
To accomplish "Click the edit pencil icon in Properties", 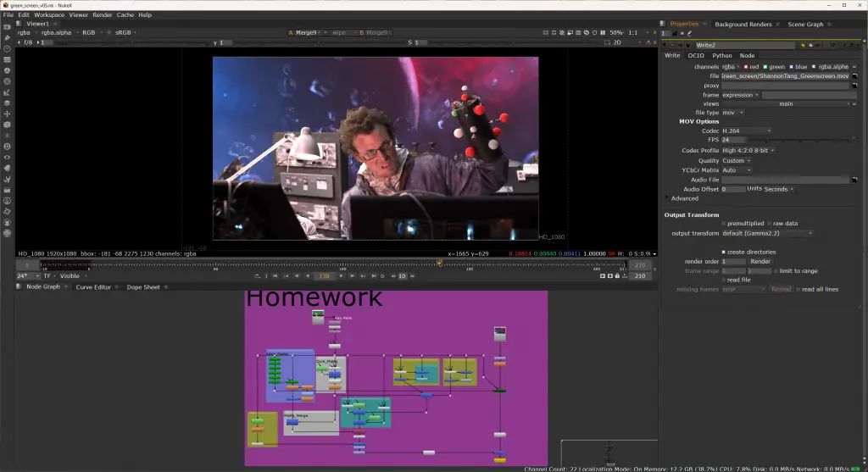I will coord(689,33).
